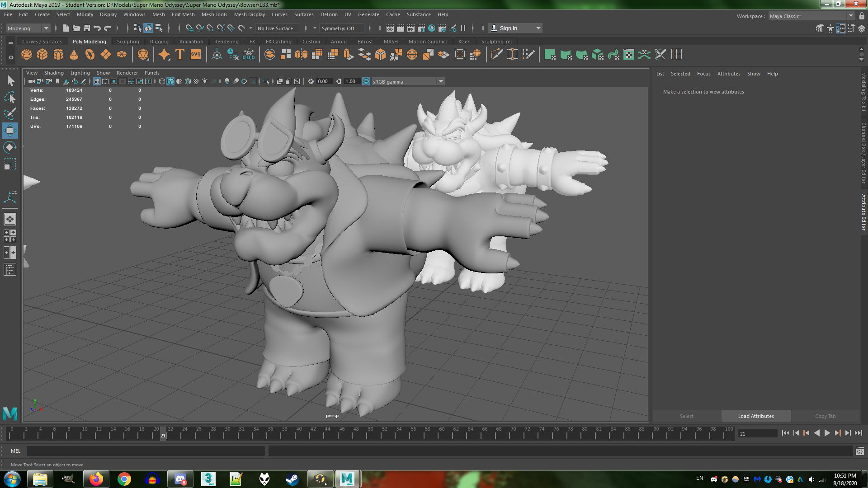Create a polygon plane from the shelf
The image size is (868, 488).
(x=106, y=55)
